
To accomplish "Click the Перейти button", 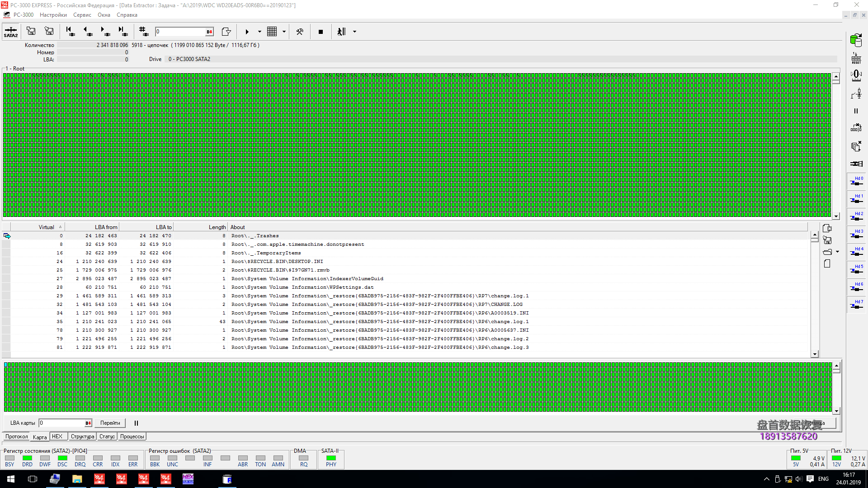I will 110,423.
